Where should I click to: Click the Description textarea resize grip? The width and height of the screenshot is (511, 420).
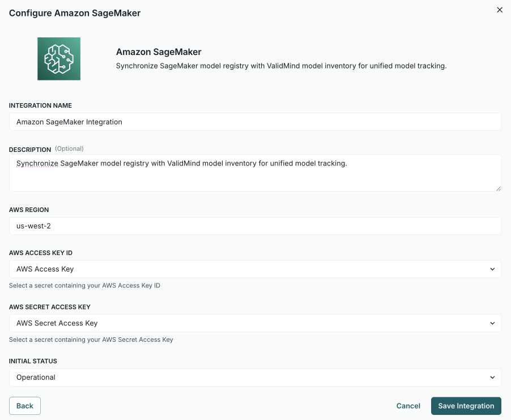(498, 188)
